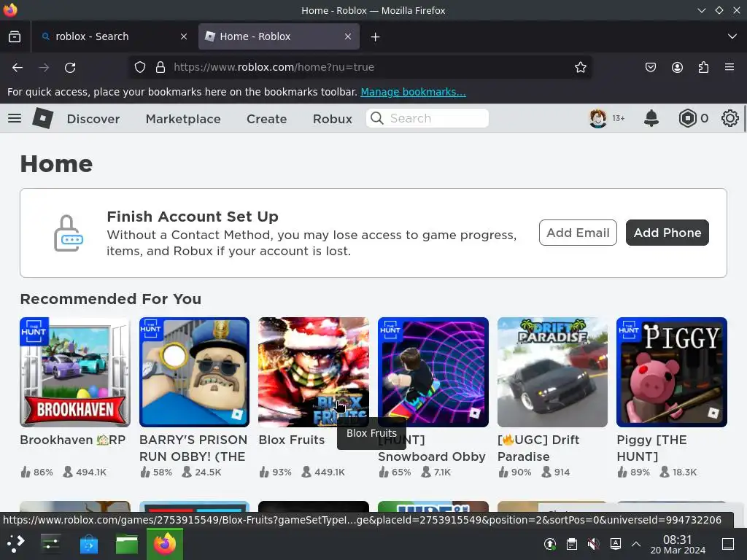Open Barry's Prison Run Obby thumbnail

pos(194,372)
